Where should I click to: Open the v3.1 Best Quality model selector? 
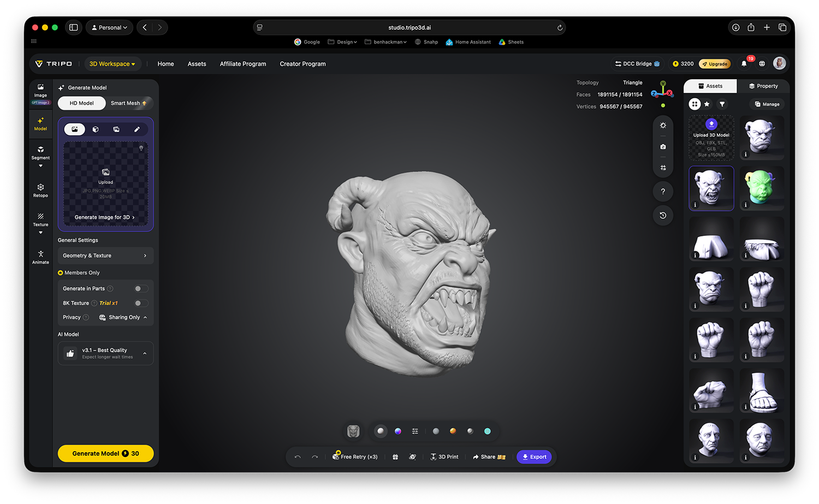point(105,353)
